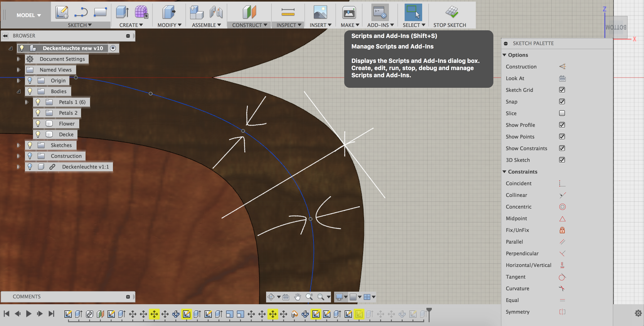Expand the Sketches folder in the browser
This screenshot has width=644, height=326.
(19, 145)
